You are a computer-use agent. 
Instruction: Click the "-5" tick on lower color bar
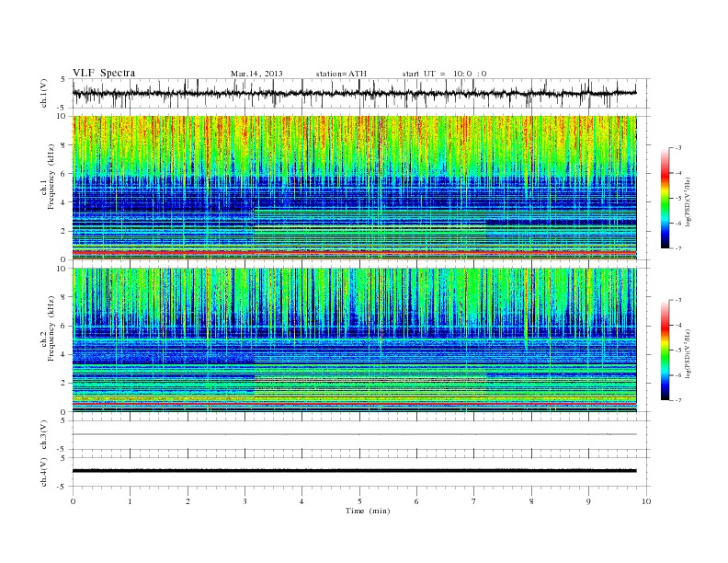(x=678, y=350)
